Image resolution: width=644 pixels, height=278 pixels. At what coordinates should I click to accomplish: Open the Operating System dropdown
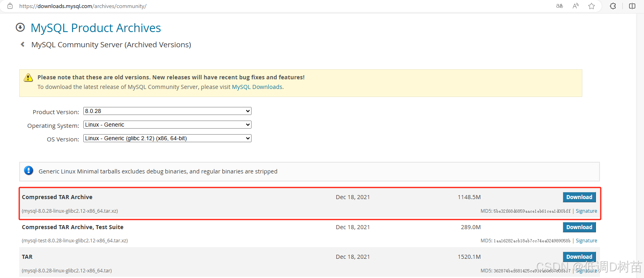click(167, 125)
